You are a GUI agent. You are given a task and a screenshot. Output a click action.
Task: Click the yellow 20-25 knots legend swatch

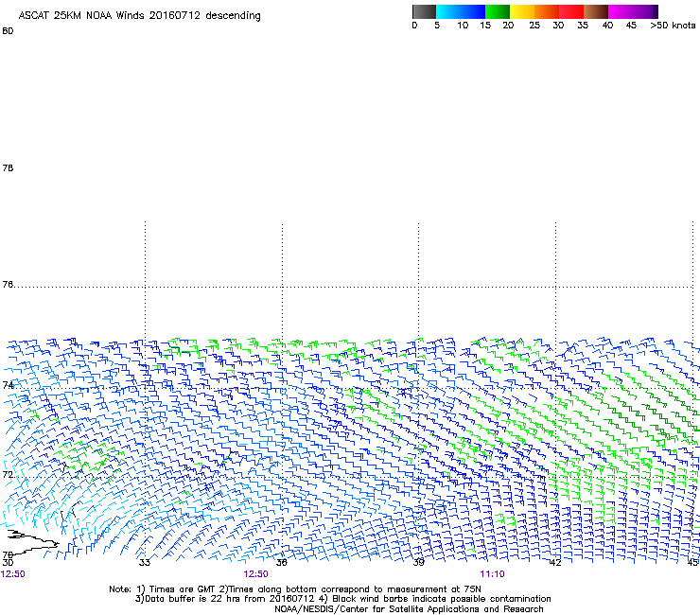pos(522,11)
